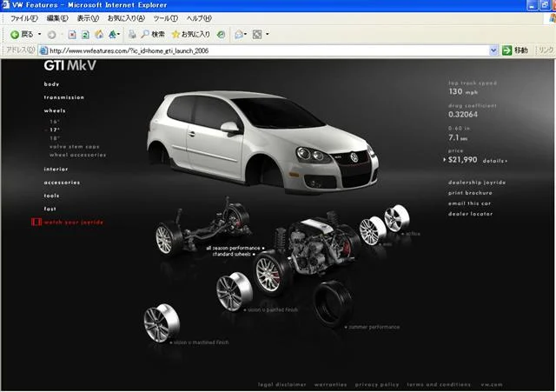Click the History/Media icon after Favorites

[x=221, y=35]
